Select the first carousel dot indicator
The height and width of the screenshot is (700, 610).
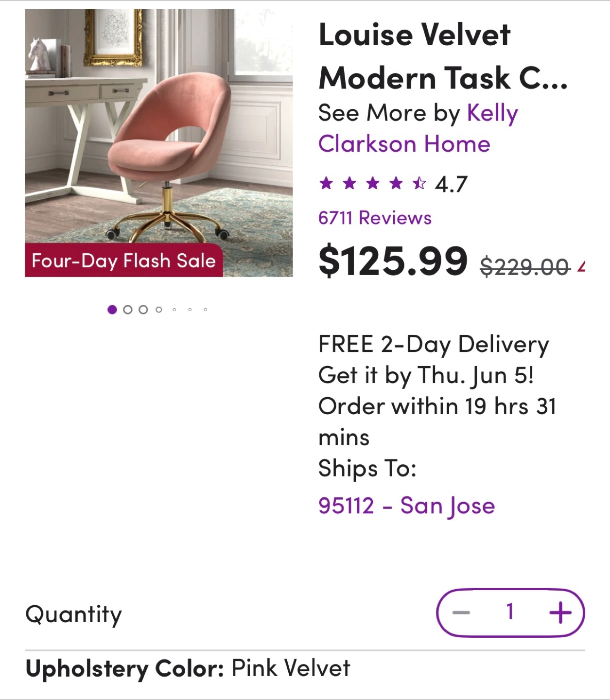[x=112, y=310]
